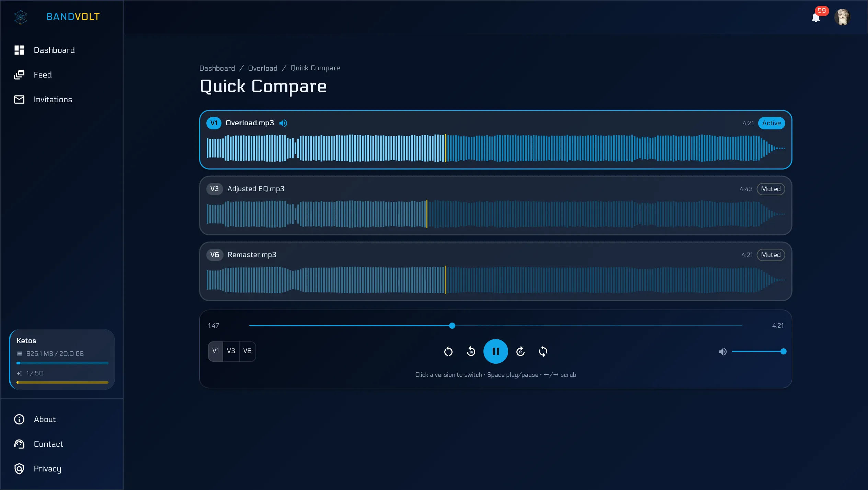Click the About info icon

click(19, 419)
